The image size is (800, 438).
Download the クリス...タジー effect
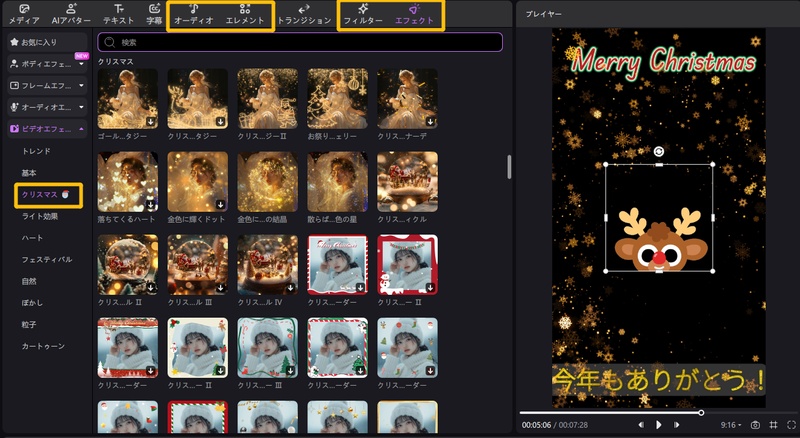click(x=220, y=121)
